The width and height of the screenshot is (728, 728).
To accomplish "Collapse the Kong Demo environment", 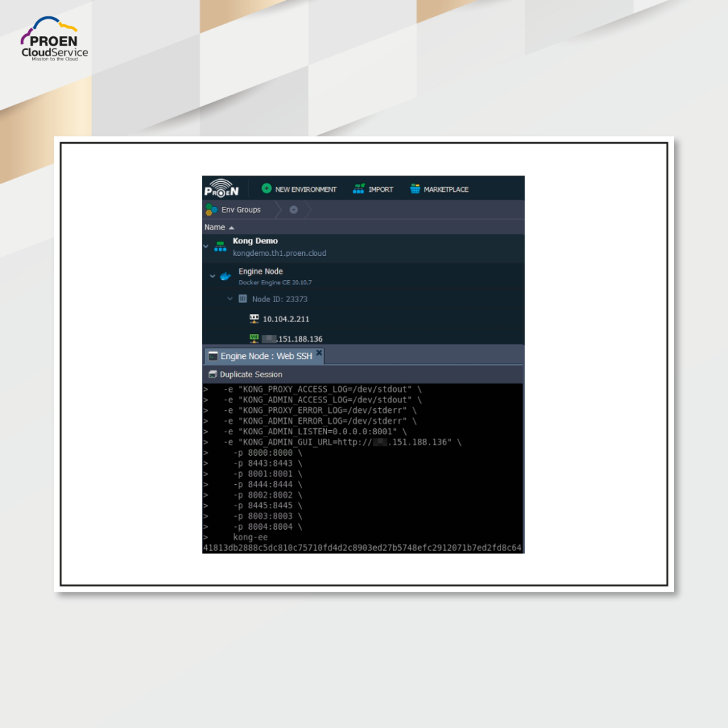I will pos(206,247).
